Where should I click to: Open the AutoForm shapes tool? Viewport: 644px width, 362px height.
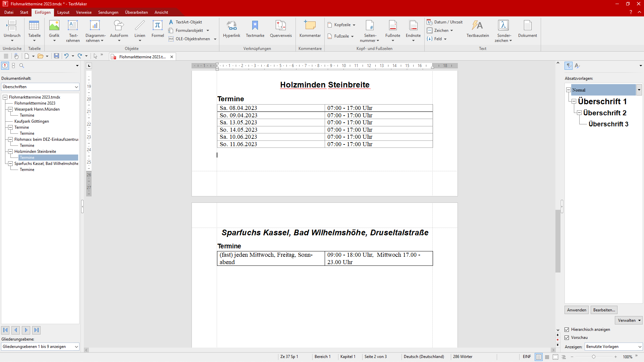(x=119, y=31)
